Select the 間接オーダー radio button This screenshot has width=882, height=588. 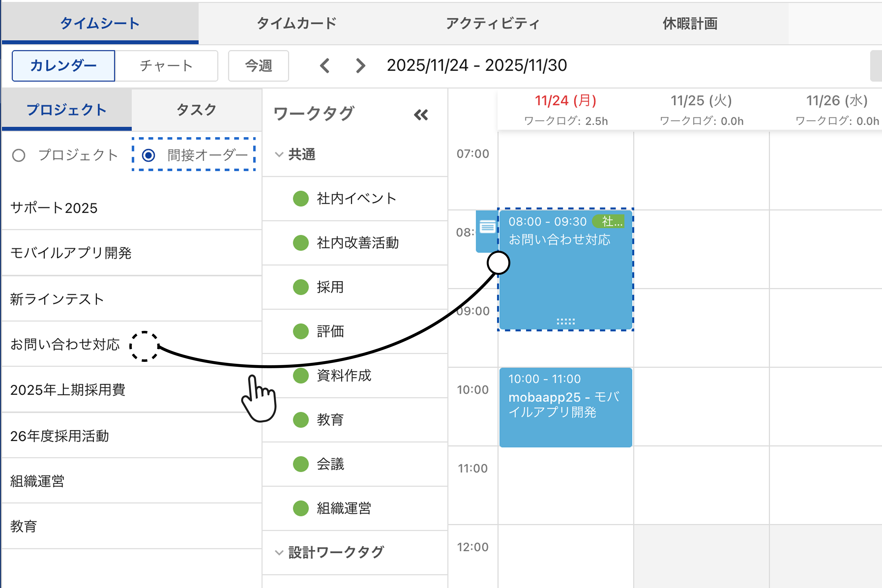148,155
